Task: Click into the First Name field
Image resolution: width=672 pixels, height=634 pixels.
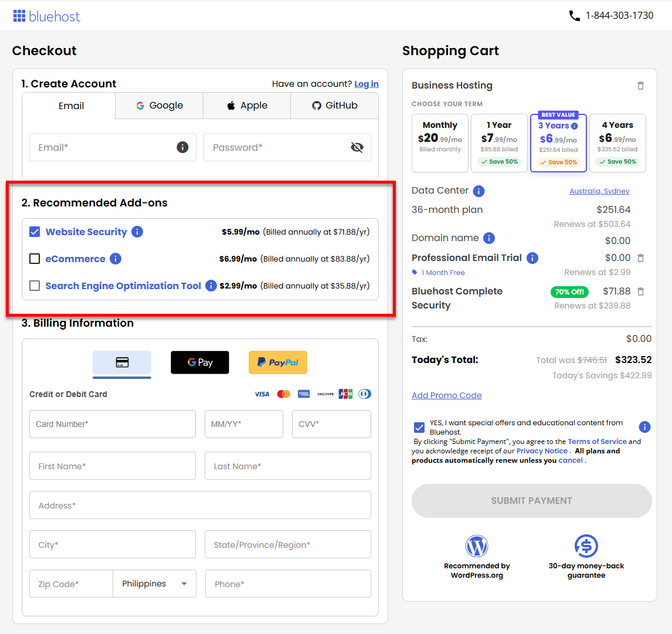Action: [113, 466]
